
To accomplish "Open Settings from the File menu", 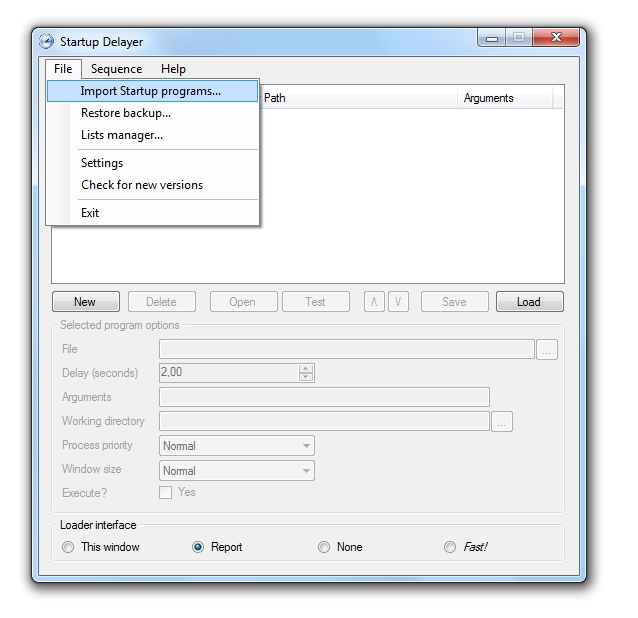I will click(x=153, y=163).
